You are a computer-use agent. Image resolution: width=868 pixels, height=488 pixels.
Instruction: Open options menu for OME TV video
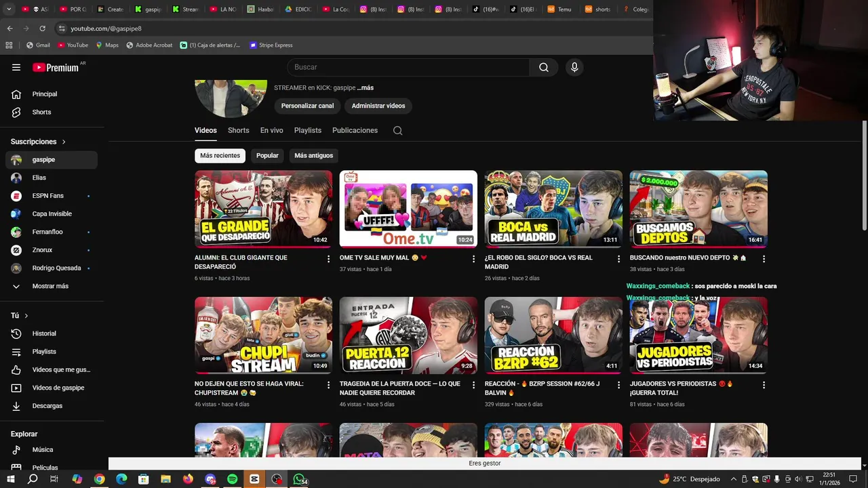coord(474,259)
